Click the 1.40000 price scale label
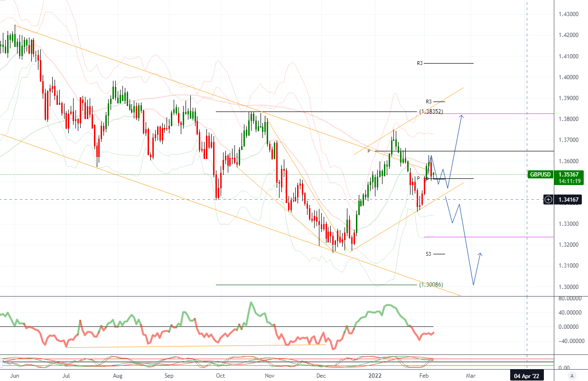This screenshot has width=588, height=381. (x=569, y=77)
